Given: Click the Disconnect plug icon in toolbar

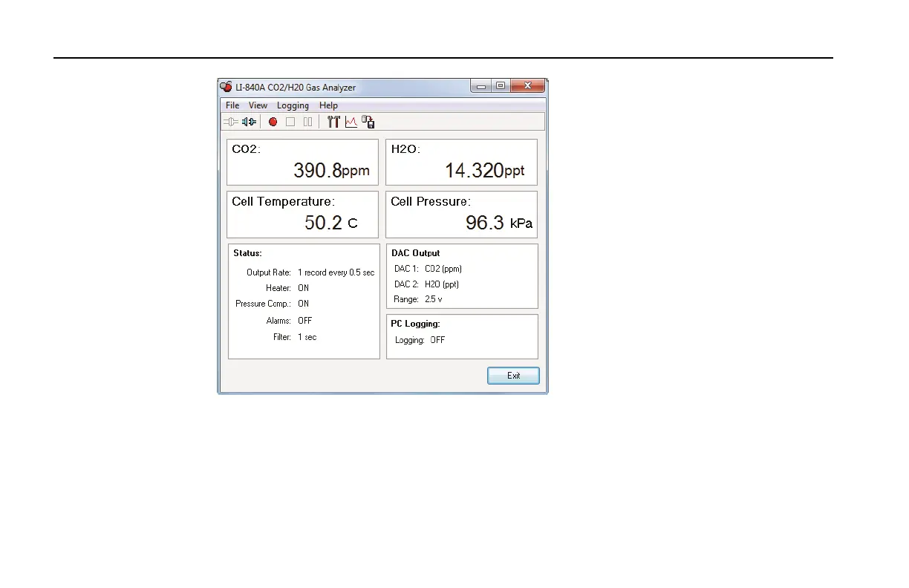Looking at the screenshot, I should click(249, 122).
